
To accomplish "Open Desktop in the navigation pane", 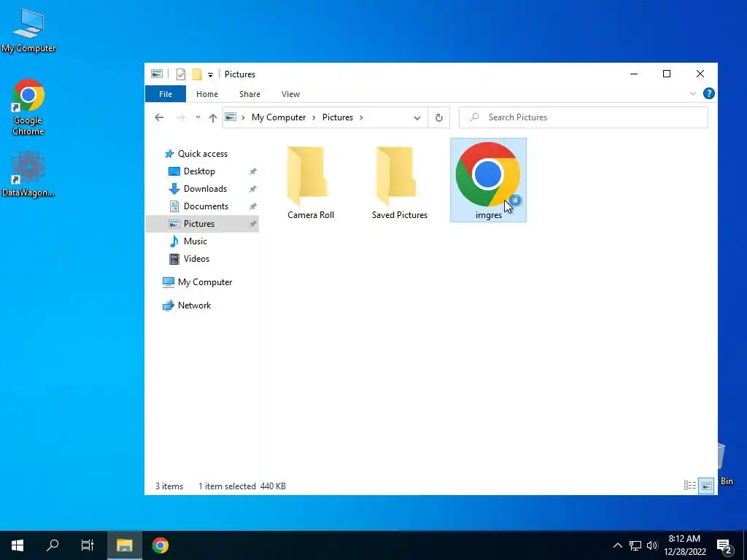I will (x=199, y=171).
